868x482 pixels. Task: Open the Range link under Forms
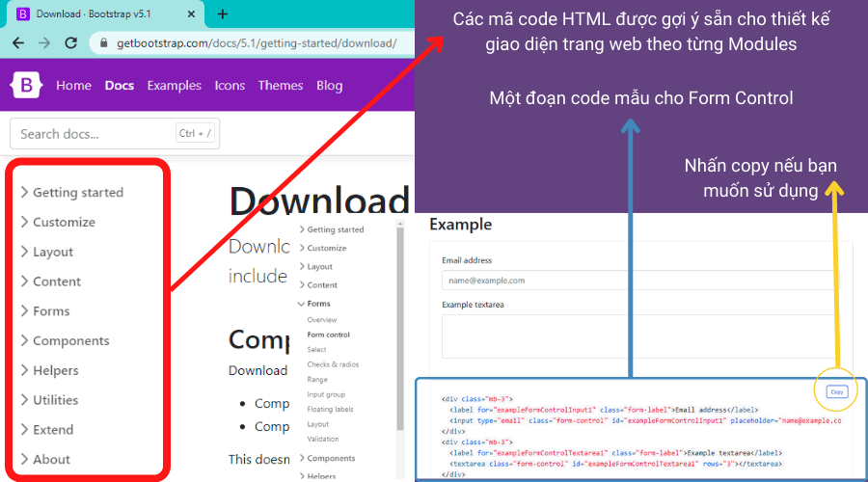317,380
